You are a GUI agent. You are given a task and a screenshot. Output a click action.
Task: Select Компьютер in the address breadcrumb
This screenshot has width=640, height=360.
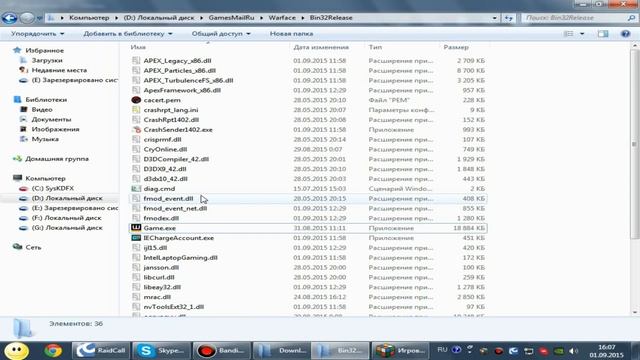point(89,18)
